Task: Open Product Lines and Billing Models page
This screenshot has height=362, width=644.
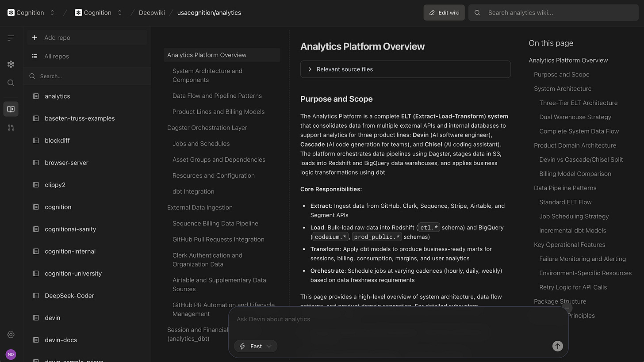Action: point(218,112)
